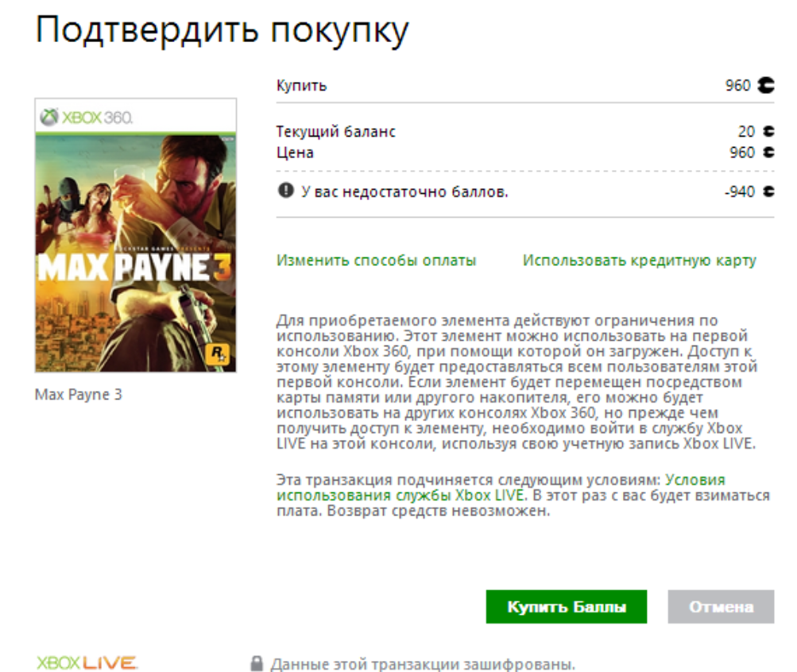The width and height of the screenshot is (797, 672).
Task: Click the usage restrictions paragraph text
Action: (517, 382)
